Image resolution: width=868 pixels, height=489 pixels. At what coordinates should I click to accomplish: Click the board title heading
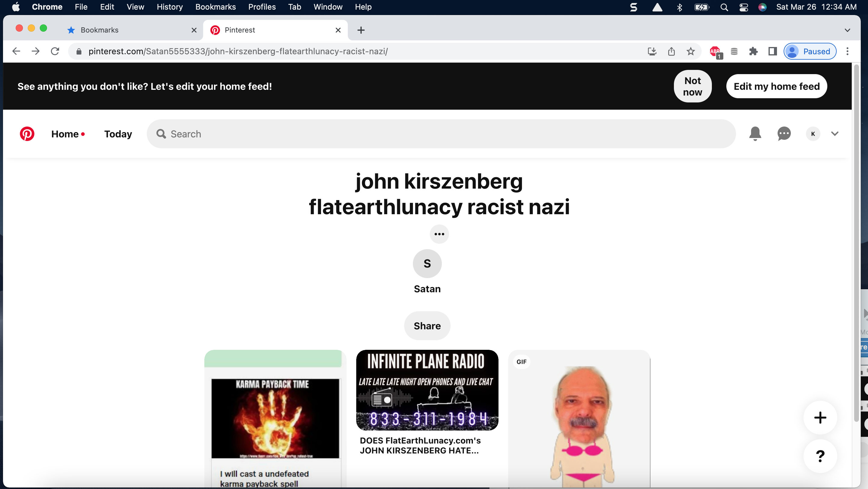tap(439, 194)
